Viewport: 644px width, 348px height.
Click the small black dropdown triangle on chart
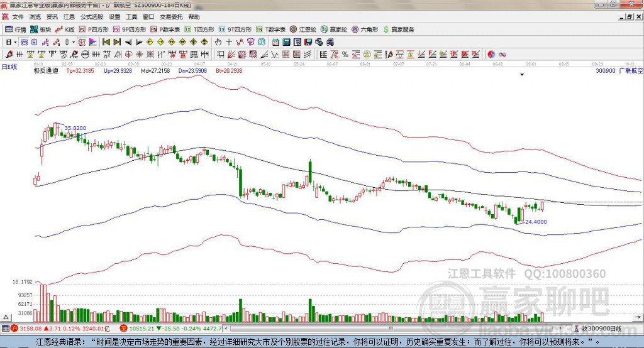tap(522, 75)
